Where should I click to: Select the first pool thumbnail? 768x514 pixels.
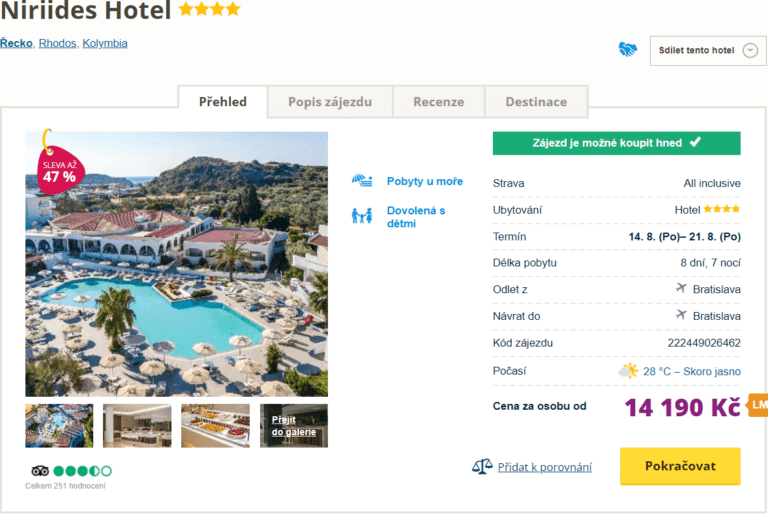59,425
